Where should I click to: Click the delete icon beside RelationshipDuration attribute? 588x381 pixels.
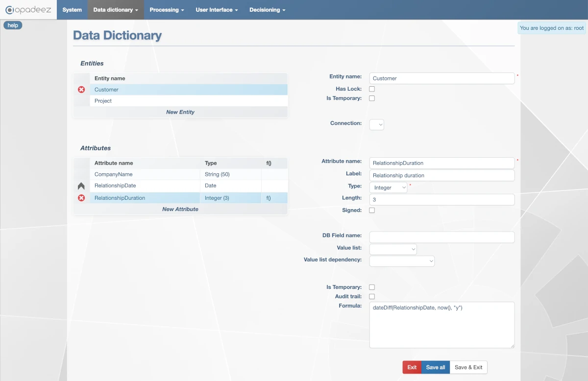pyautogui.click(x=81, y=198)
